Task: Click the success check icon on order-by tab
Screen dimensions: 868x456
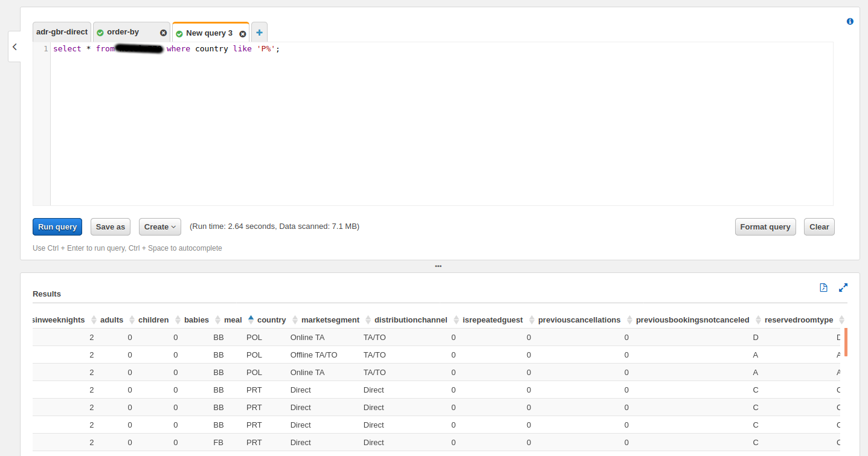Action: tap(99, 33)
